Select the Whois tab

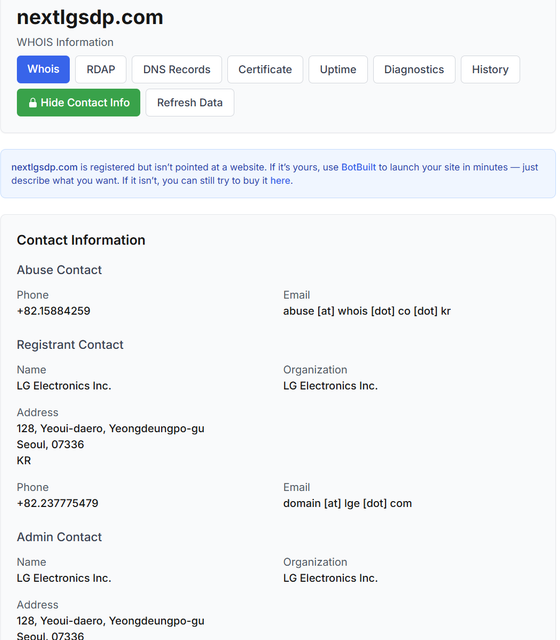click(43, 69)
